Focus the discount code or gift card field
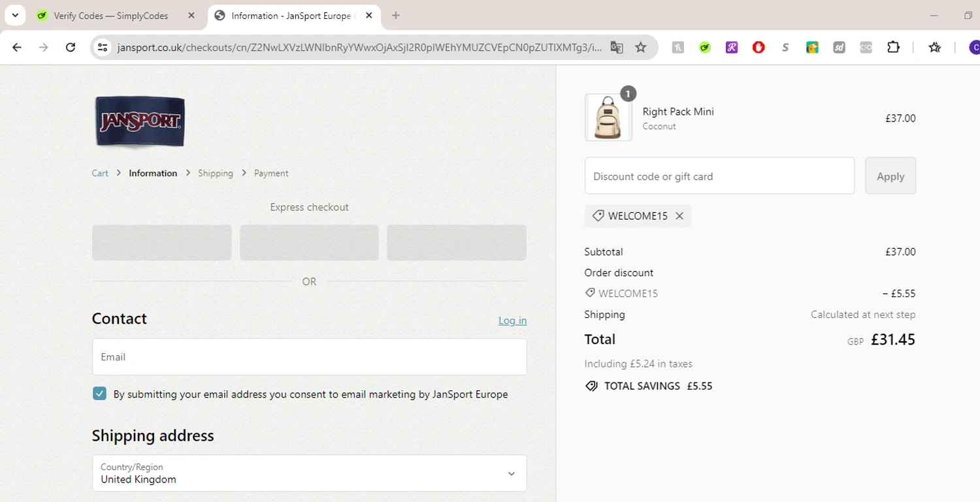The image size is (980, 502). (x=719, y=176)
